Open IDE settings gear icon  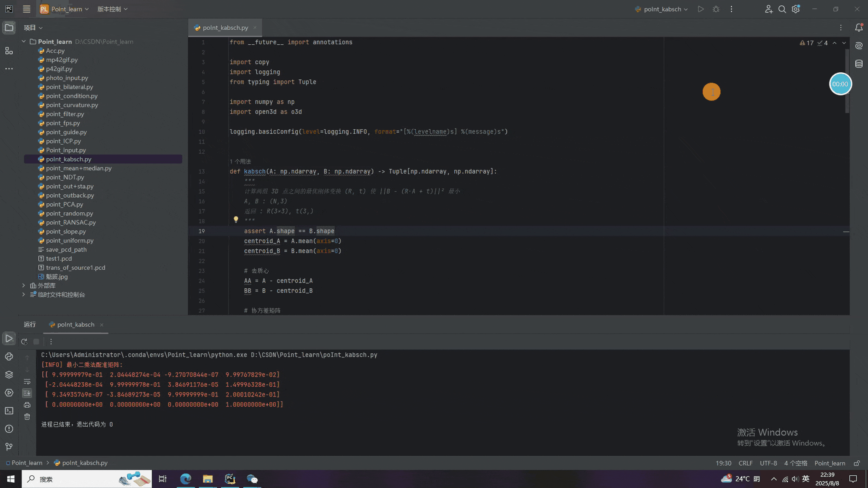(796, 9)
